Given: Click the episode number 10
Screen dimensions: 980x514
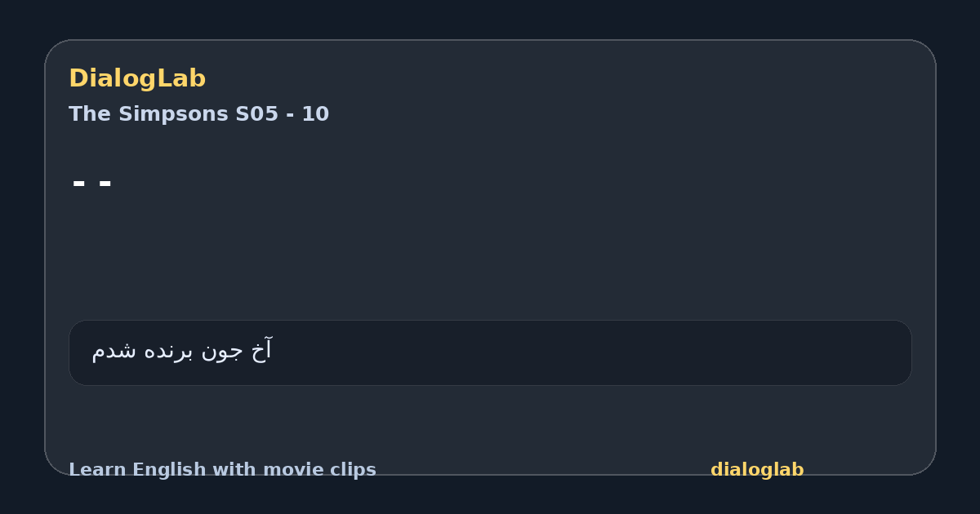Looking at the screenshot, I should tap(315, 113).
